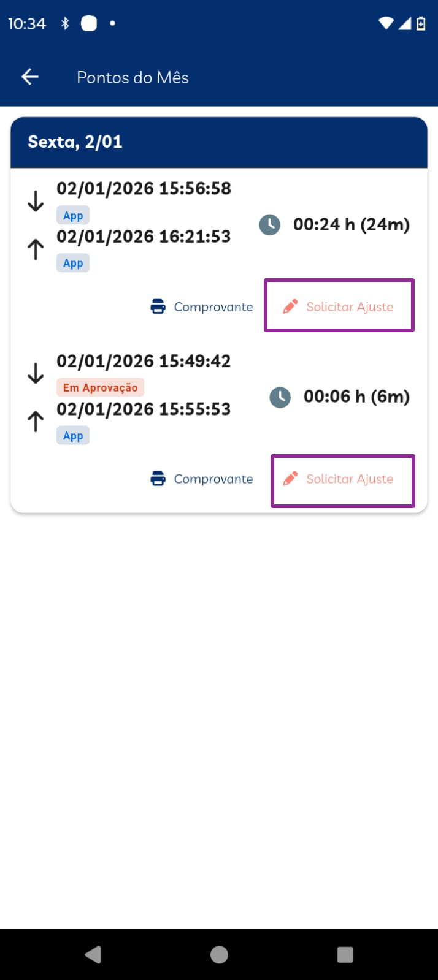
Task: Tap printer icon for 15:56:58 entry
Action: pyautogui.click(x=158, y=306)
